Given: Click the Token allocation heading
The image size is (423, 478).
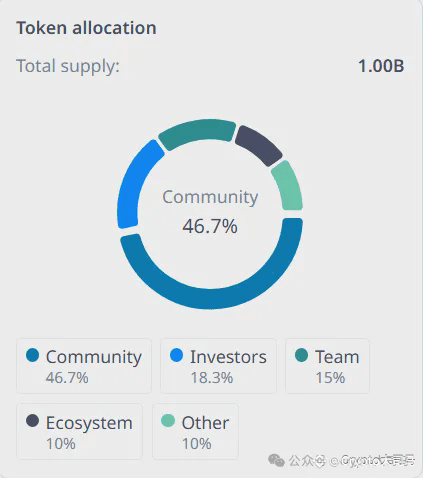Looking at the screenshot, I should [86, 28].
